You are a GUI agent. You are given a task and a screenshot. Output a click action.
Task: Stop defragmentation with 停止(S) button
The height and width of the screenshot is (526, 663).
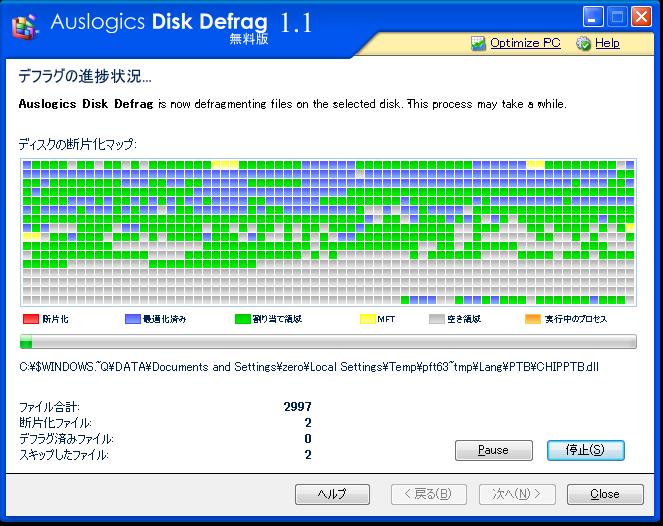[x=586, y=450]
